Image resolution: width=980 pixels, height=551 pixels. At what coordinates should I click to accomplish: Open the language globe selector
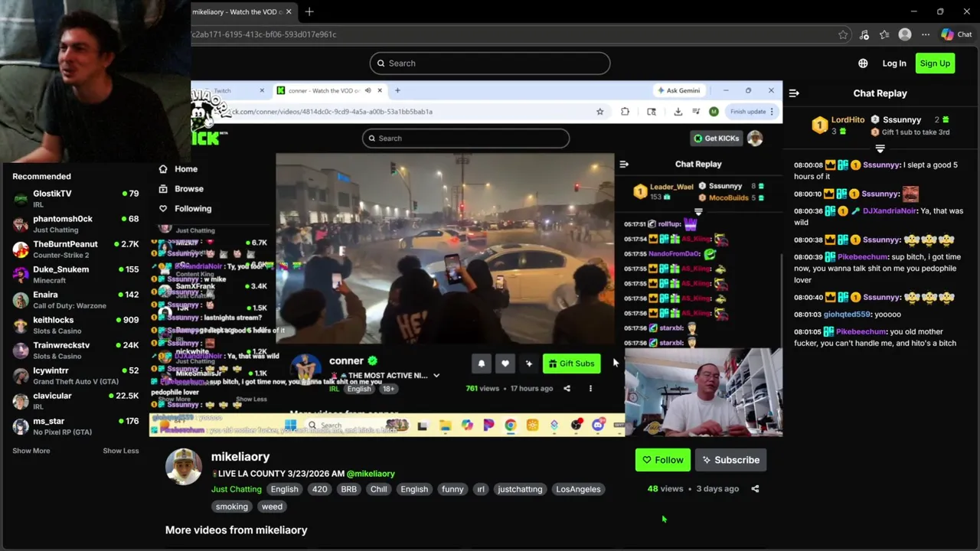[x=863, y=64]
